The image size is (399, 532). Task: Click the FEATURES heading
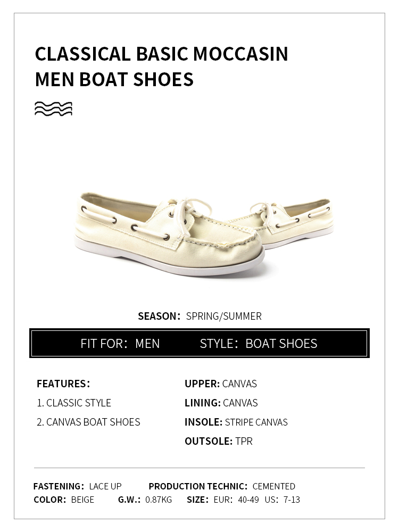pyautogui.click(x=63, y=384)
